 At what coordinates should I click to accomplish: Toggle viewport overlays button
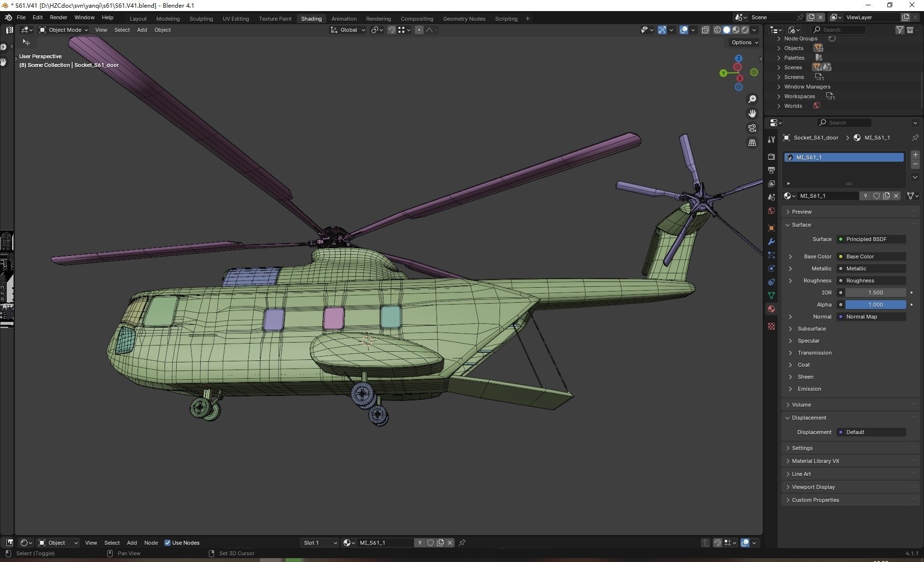[x=684, y=30]
